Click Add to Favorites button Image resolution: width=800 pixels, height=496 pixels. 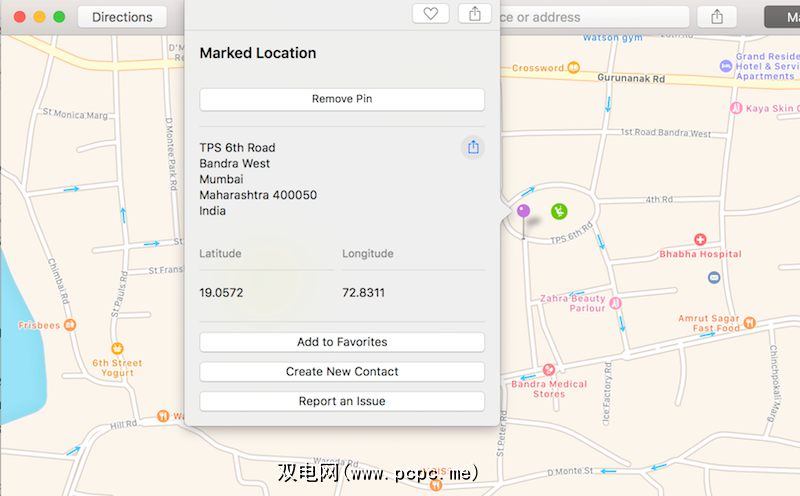point(342,342)
